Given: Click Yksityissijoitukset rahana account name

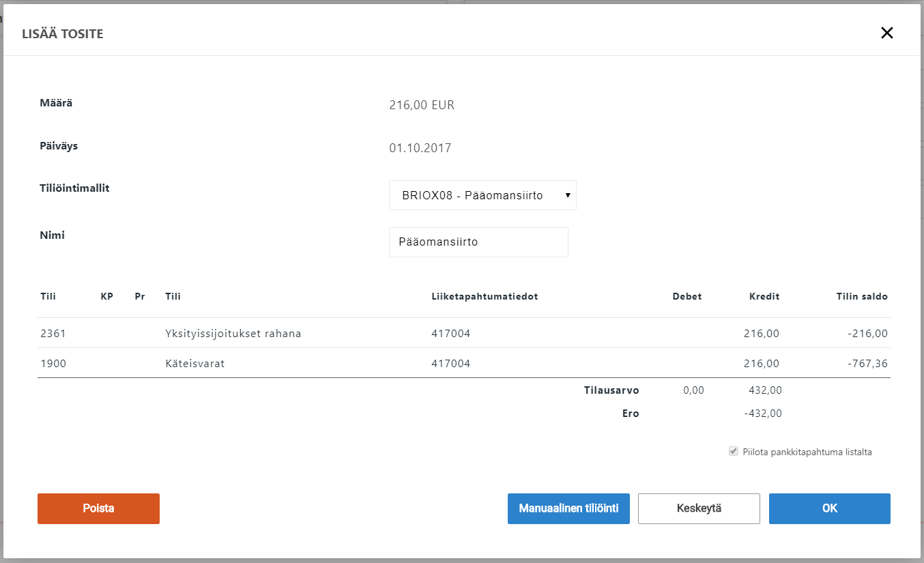Looking at the screenshot, I should click(x=233, y=334).
